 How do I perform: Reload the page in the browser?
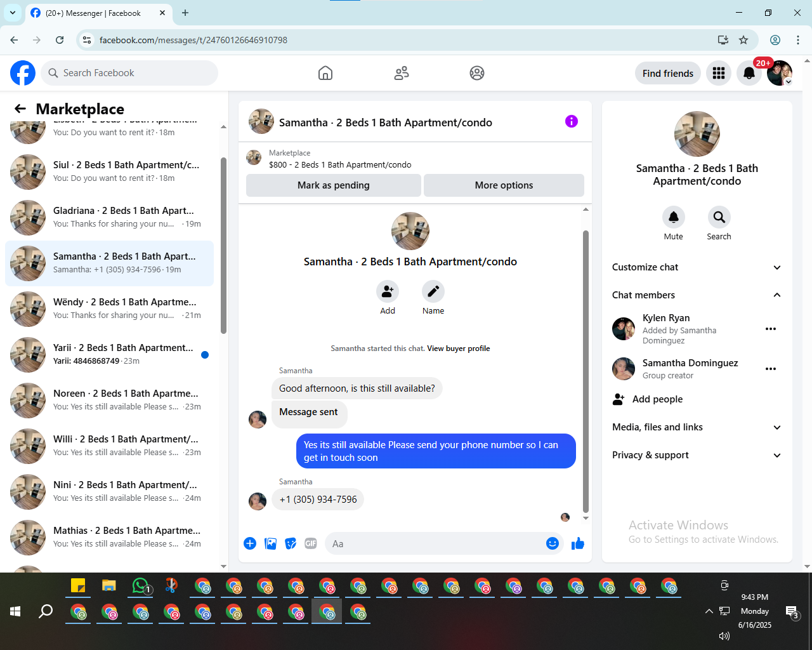click(60, 40)
